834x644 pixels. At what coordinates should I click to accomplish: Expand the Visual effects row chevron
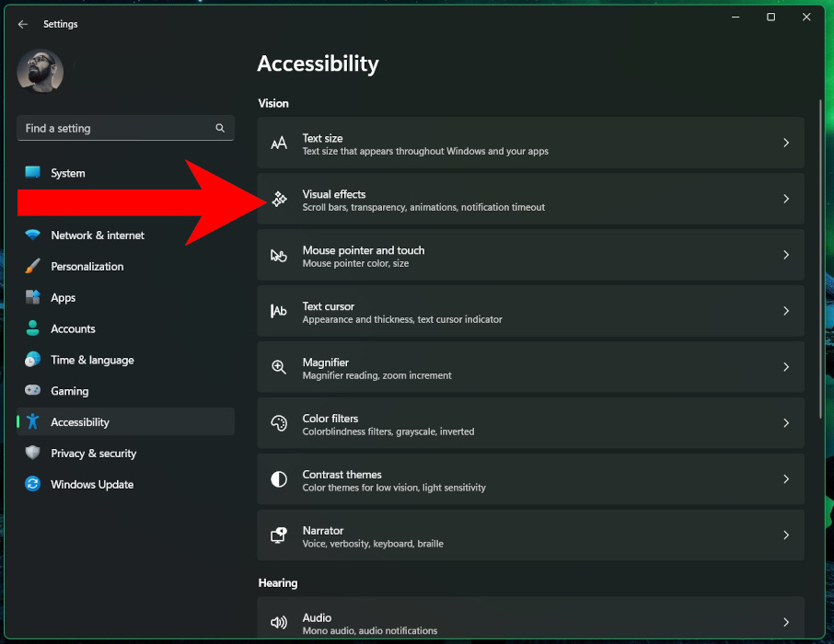click(x=786, y=199)
